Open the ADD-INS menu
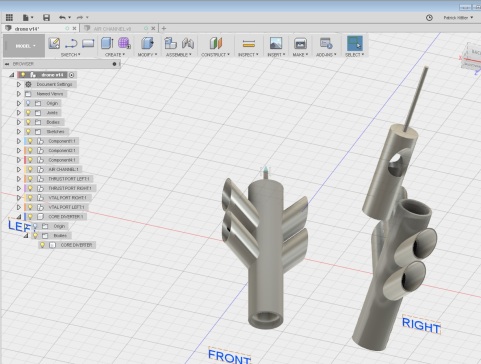Viewport: 481px width, 364px height. pos(326,55)
